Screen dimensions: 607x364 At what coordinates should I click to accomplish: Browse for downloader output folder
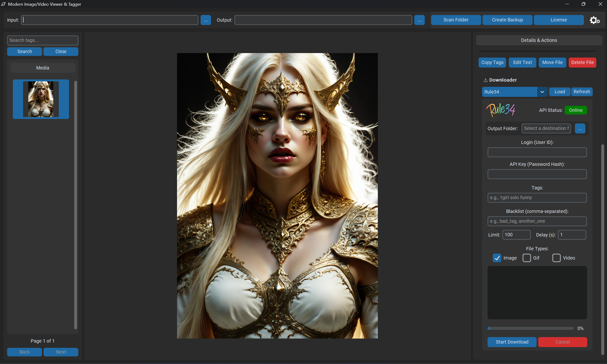(580, 128)
